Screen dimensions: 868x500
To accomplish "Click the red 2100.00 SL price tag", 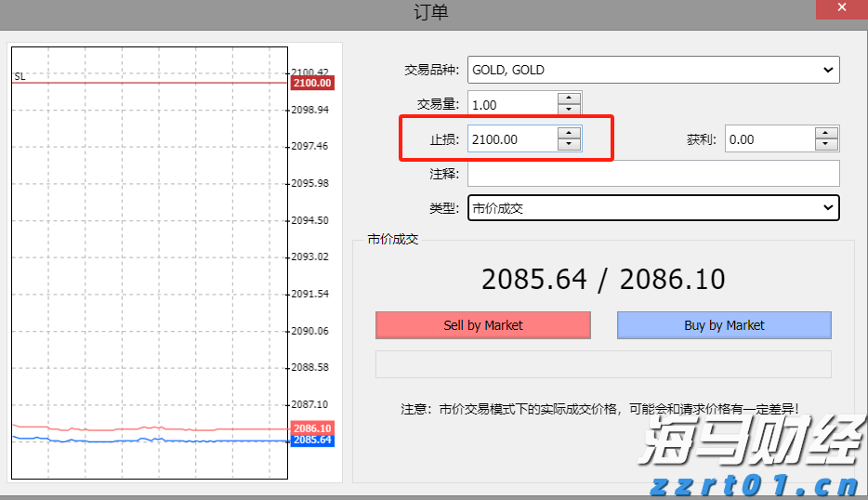I will coord(311,84).
